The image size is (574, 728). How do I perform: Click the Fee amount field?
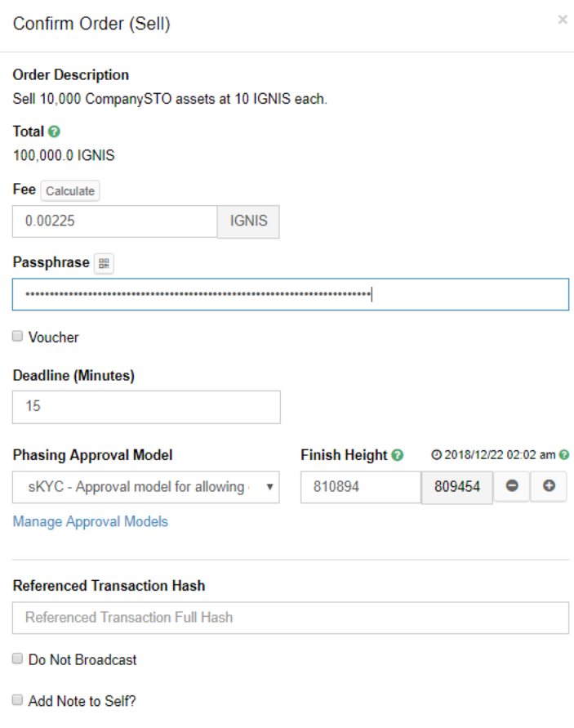tap(114, 221)
